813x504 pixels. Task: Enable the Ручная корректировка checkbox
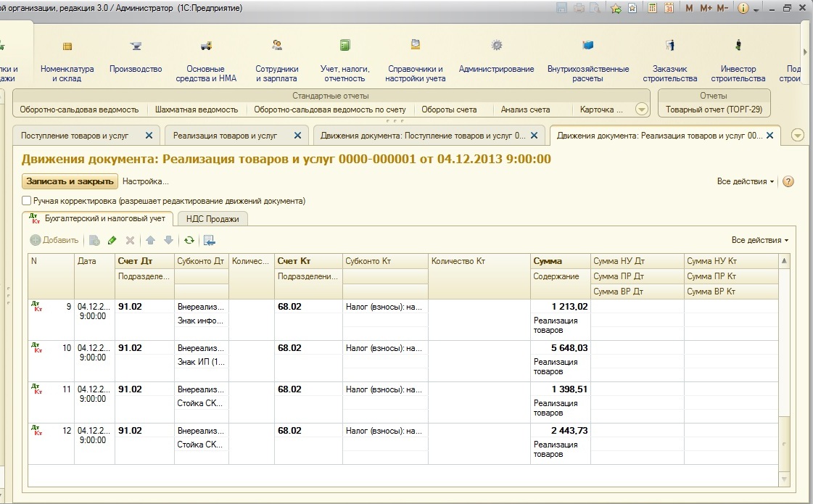[27, 201]
